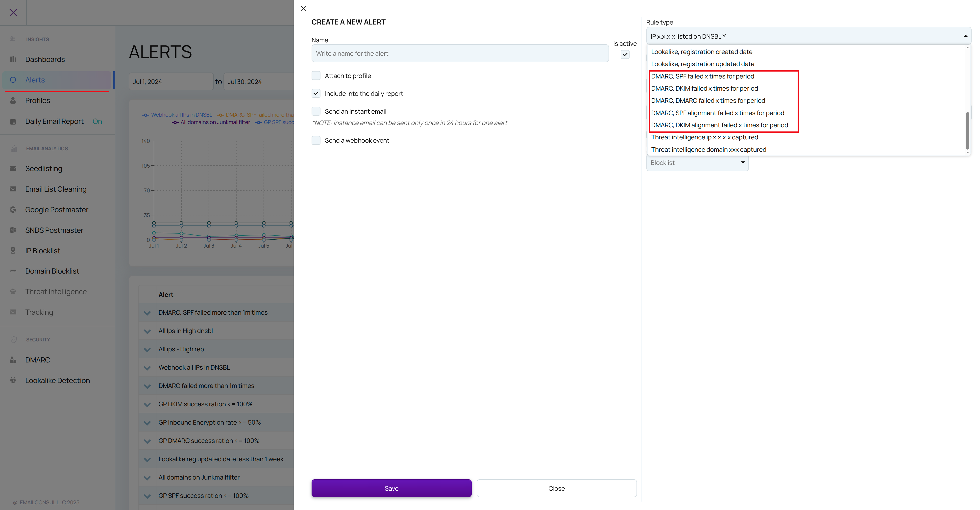Go to Google Postmaster

tap(57, 210)
